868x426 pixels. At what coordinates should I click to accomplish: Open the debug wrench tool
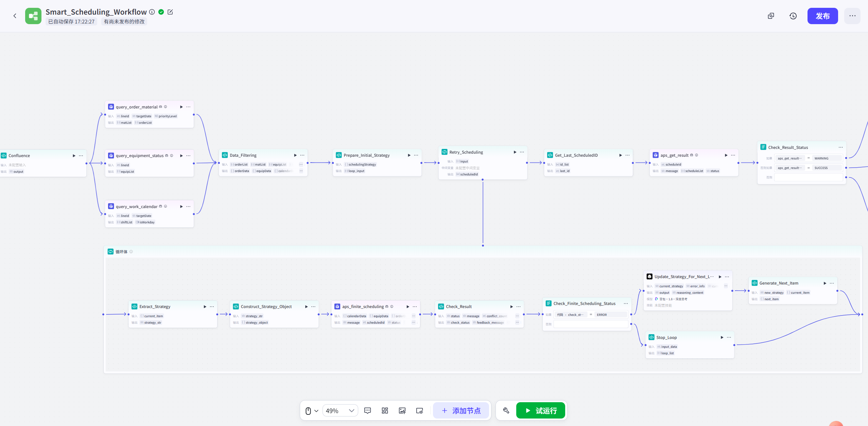(506, 411)
